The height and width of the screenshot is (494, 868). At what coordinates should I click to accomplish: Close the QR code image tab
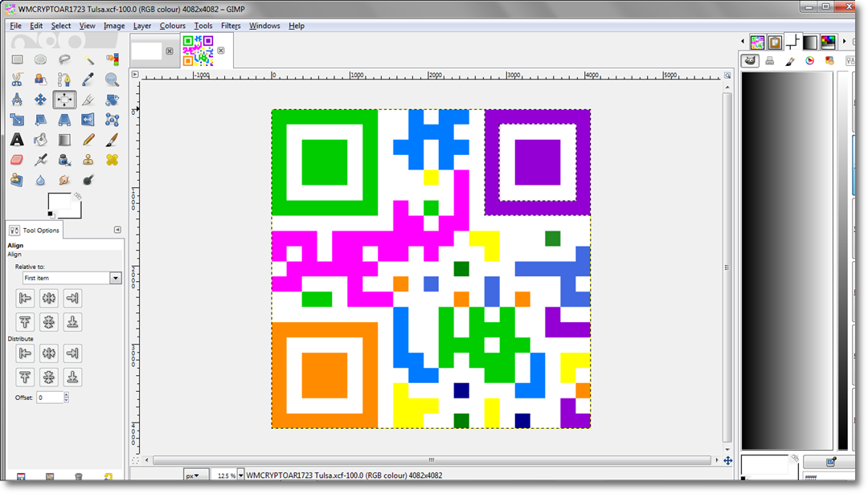221,51
